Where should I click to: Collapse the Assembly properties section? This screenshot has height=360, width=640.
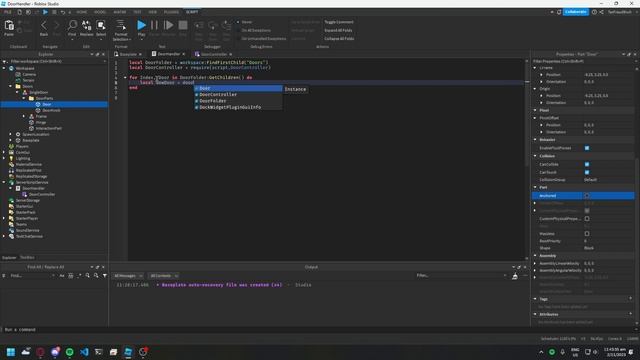coord(535,256)
